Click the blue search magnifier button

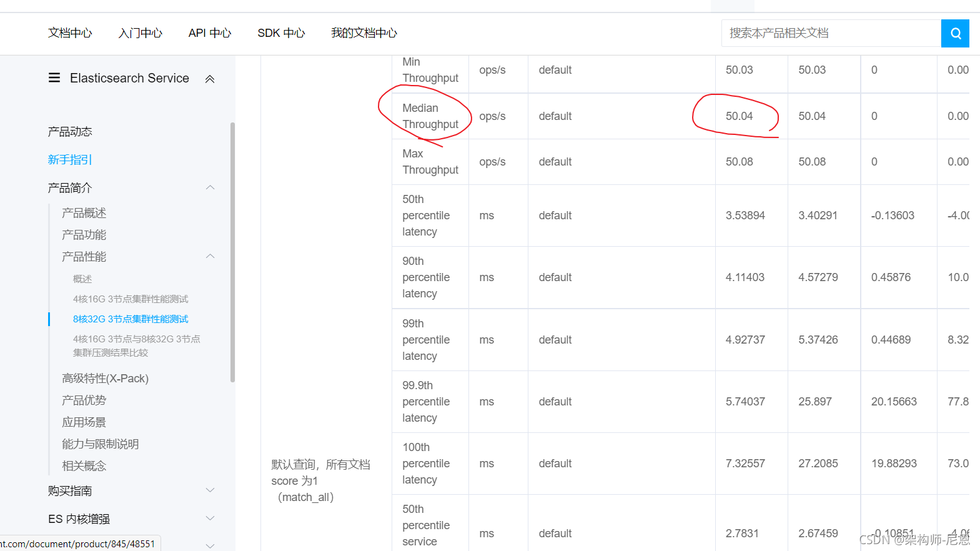[955, 33]
